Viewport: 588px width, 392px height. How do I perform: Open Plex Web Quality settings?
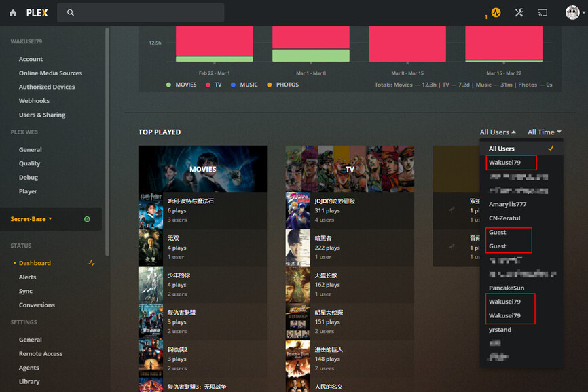(29, 163)
